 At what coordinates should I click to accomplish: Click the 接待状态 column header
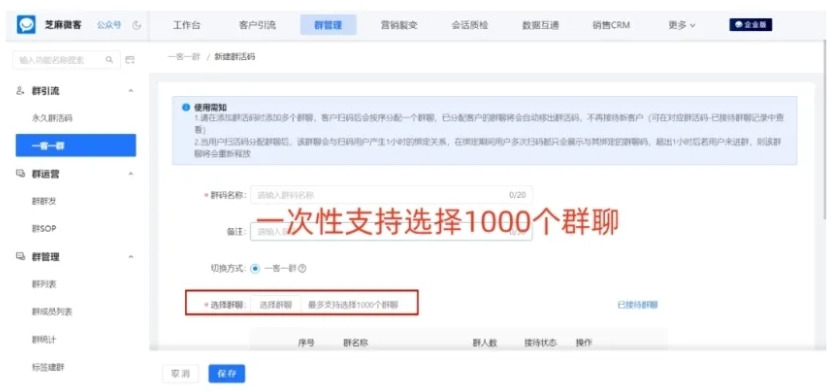coord(540,343)
